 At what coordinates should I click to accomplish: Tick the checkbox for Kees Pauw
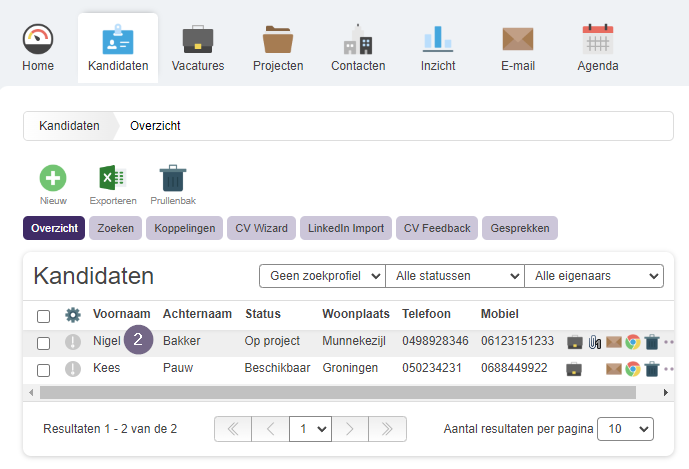tap(44, 370)
